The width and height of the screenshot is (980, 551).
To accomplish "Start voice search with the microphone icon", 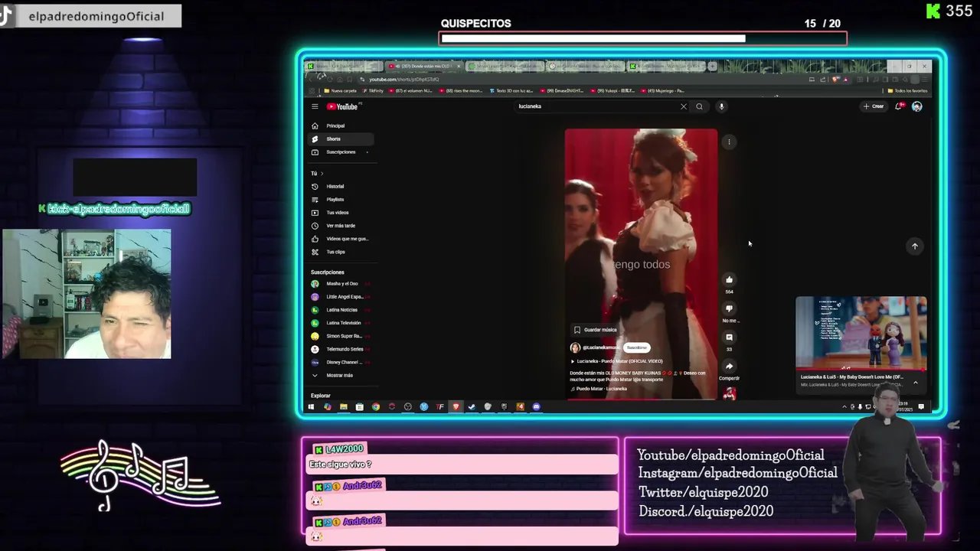I will point(721,106).
